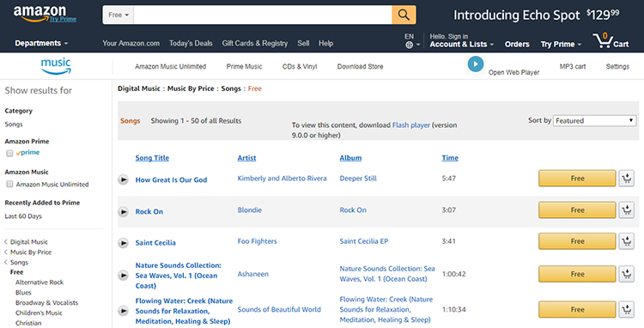Click Free button for Flowing Water: Creek
Image resolution: width=644 pixels, height=328 pixels.
[577, 309]
